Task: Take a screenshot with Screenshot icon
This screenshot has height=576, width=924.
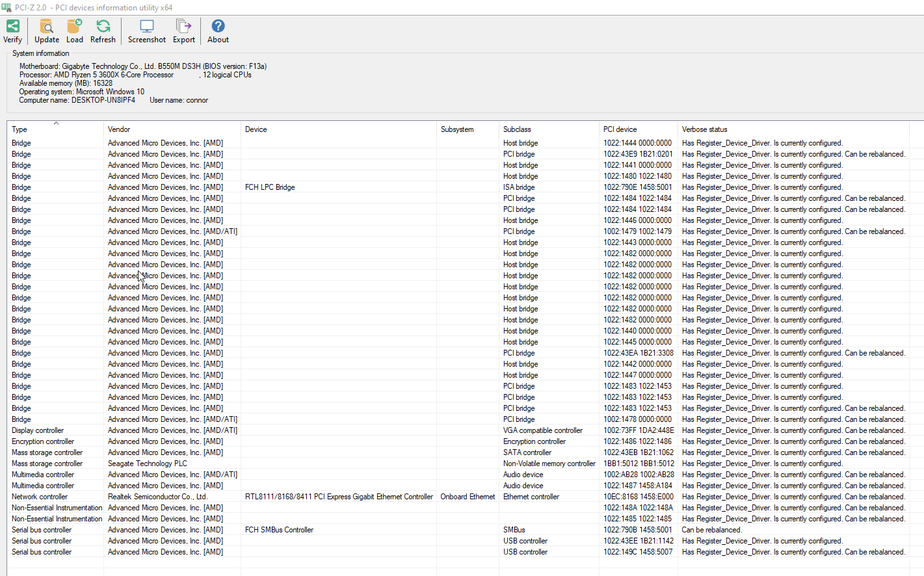Action: (x=146, y=27)
